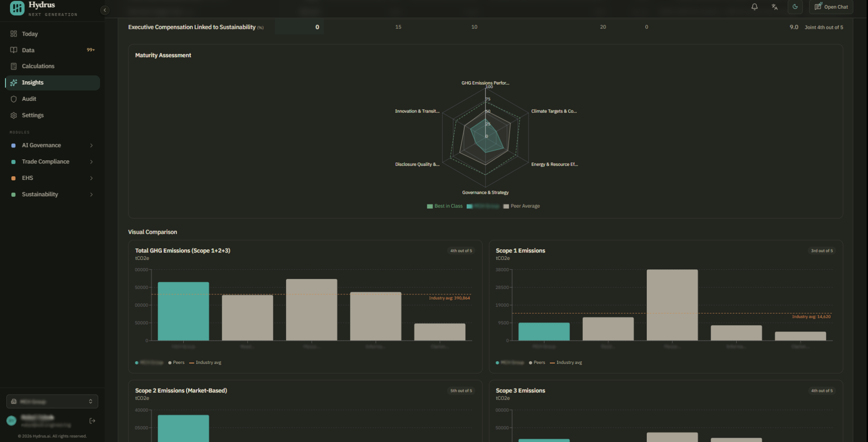
Task: Open the notifications bell
Action: [755, 7]
